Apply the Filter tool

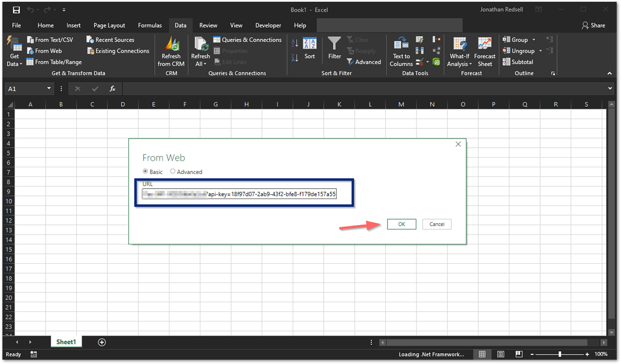click(334, 51)
